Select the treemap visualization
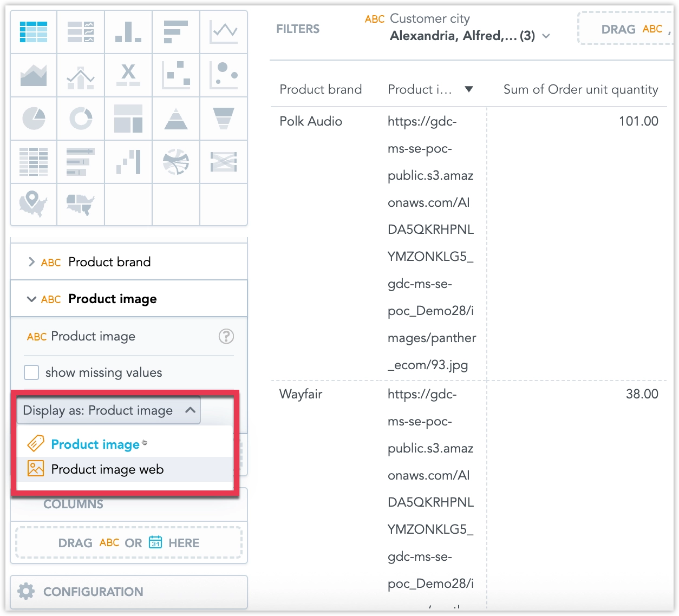This screenshot has height=616, width=679. point(128,119)
